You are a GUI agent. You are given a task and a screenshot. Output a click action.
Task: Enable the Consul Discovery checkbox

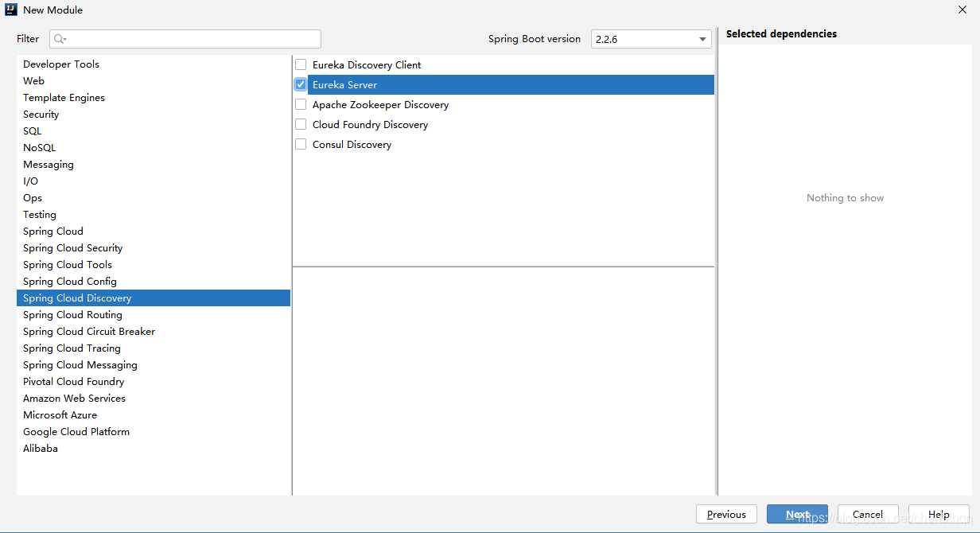pyautogui.click(x=301, y=144)
